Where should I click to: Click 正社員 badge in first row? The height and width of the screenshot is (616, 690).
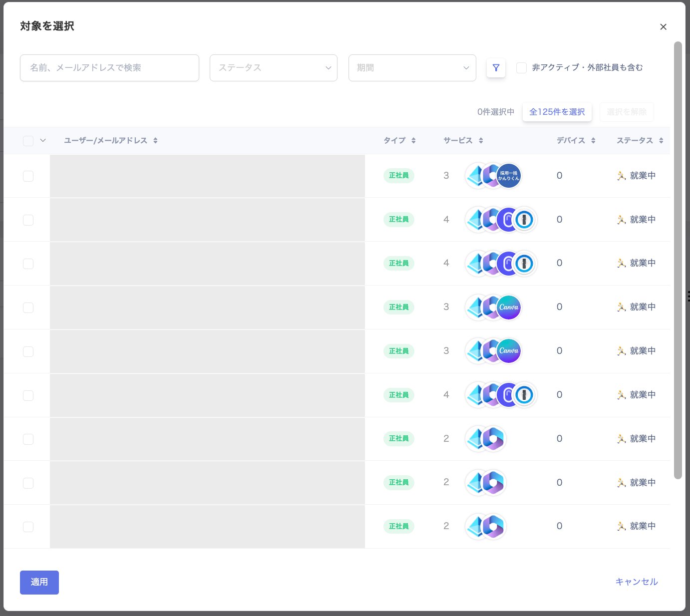point(399,176)
